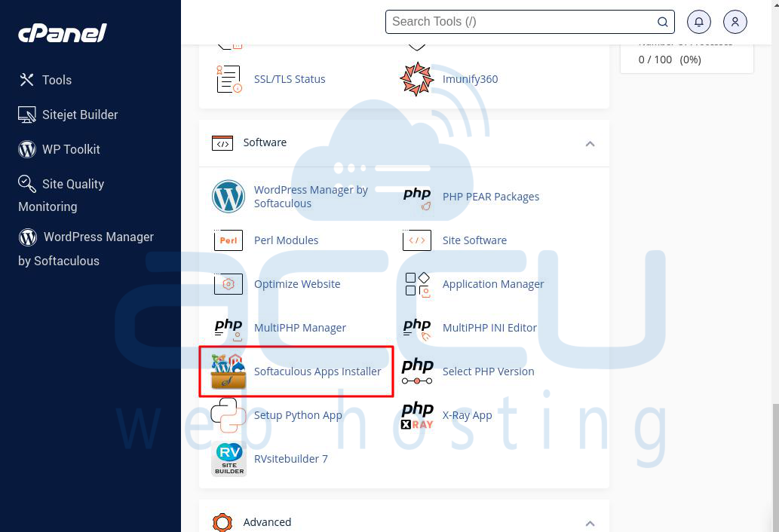Viewport: 779px width, 532px height.
Task: Open WP Toolkit in the sidebar
Action: [59, 149]
